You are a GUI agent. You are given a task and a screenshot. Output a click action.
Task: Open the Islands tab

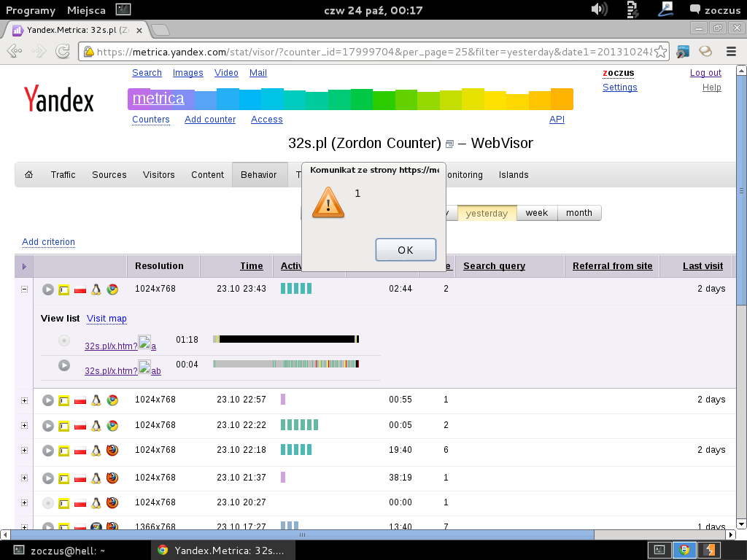click(514, 175)
